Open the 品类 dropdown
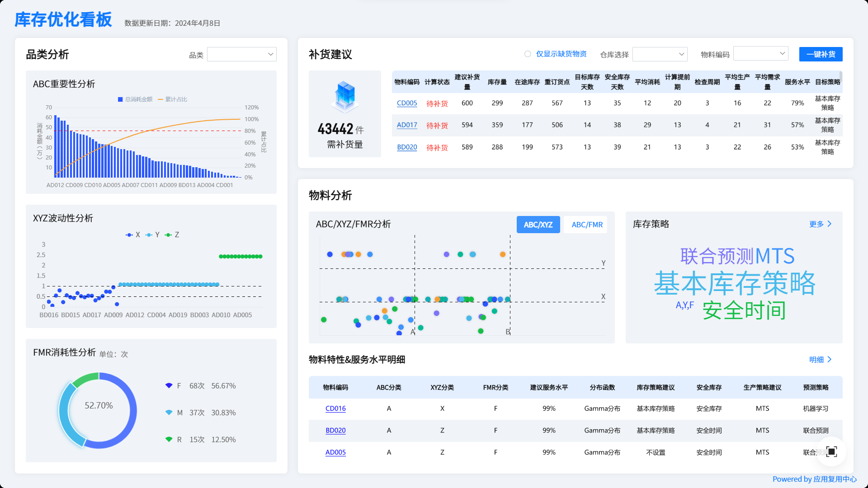This screenshot has width=868, height=488. (242, 55)
